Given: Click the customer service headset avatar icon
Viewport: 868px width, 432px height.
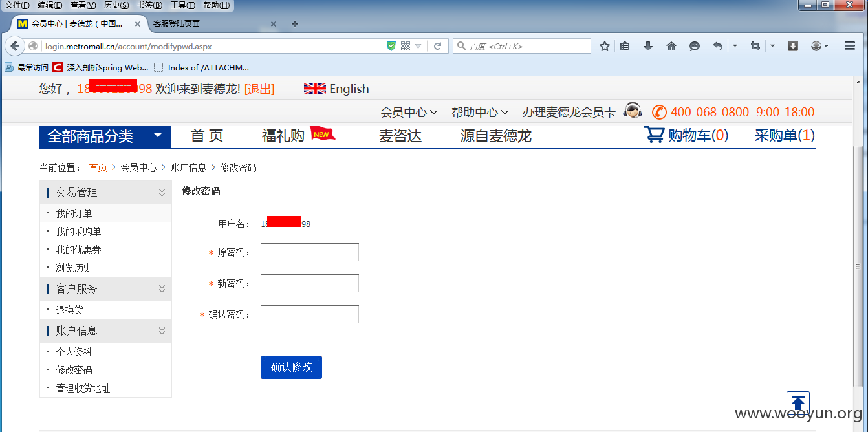Looking at the screenshot, I should point(633,111).
